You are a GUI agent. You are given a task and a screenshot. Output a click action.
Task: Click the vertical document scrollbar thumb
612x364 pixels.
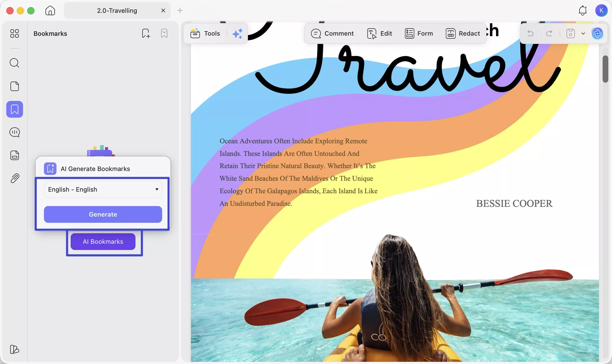605,69
